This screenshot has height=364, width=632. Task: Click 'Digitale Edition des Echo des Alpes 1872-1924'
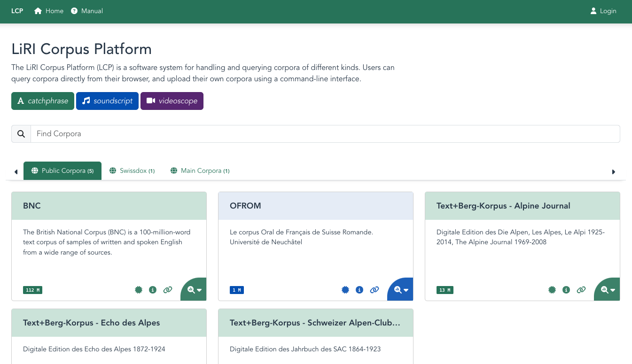94,349
